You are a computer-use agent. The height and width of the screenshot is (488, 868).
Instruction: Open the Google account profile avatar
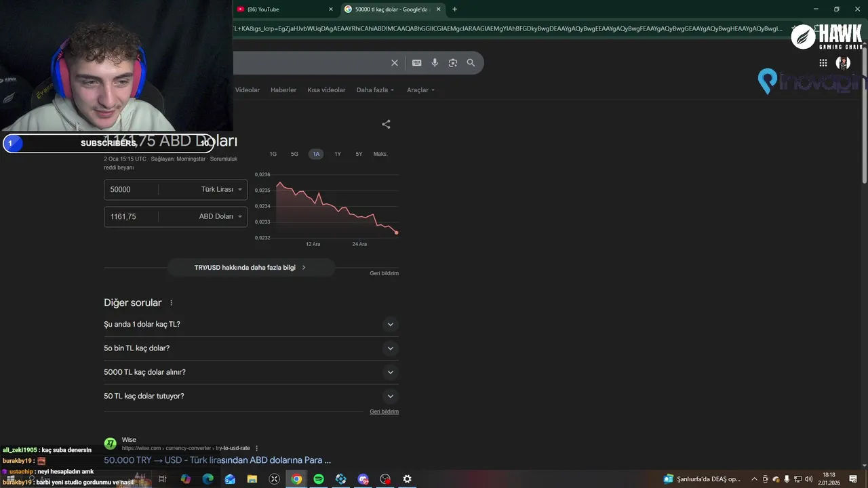pos(843,63)
